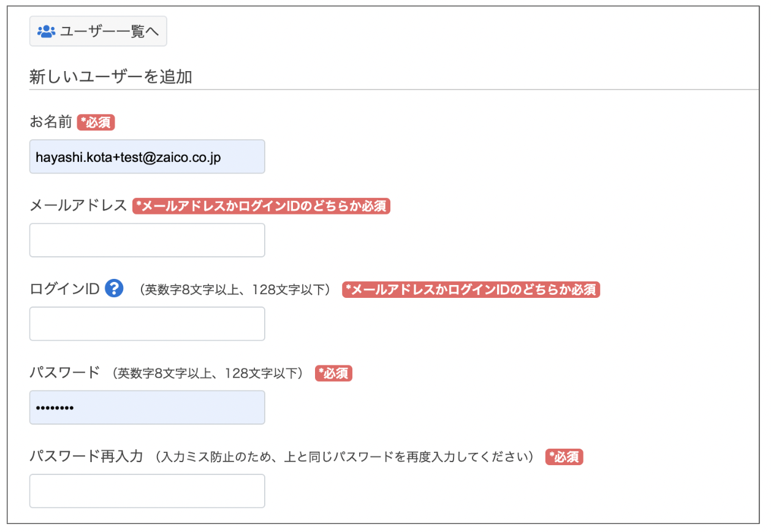This screenshot has height=532, width=771.
Task: Click the パスワード再入力 label text
Action: tap(86, 457)
